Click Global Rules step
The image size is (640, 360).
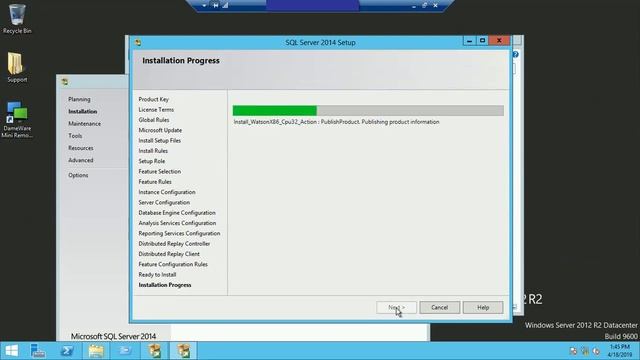(153, 120)
